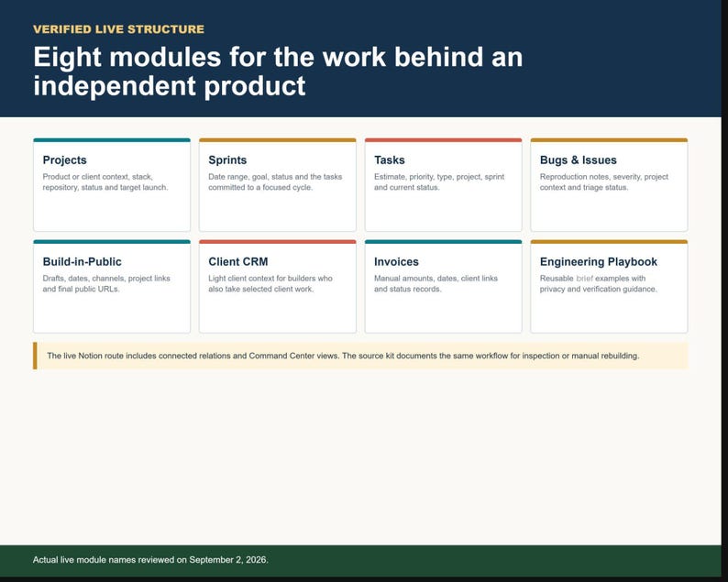The image size is (728, 582).
Task: Click the description 'Reproduction notes, severity, project'
Action: click(x=604, y=177)
